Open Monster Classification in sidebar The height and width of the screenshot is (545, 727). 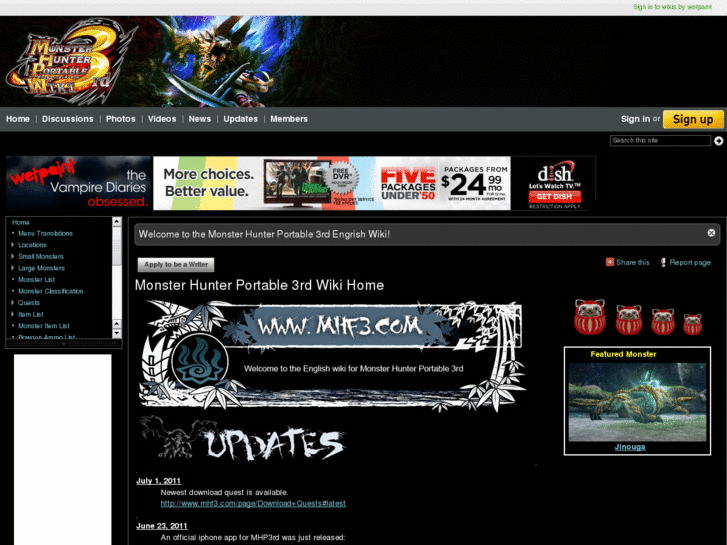tap(51, 291)
